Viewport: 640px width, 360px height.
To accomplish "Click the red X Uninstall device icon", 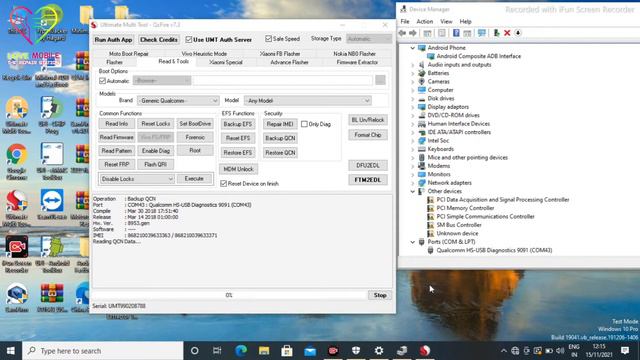I will [x=507, y=33].
